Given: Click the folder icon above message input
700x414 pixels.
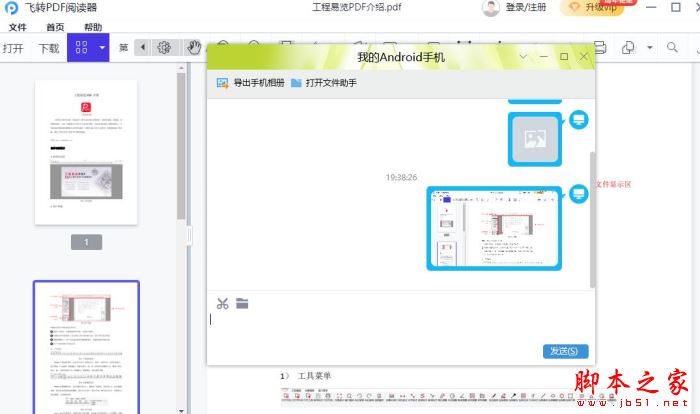Looking at the screenshot, I should pos(242,303).
